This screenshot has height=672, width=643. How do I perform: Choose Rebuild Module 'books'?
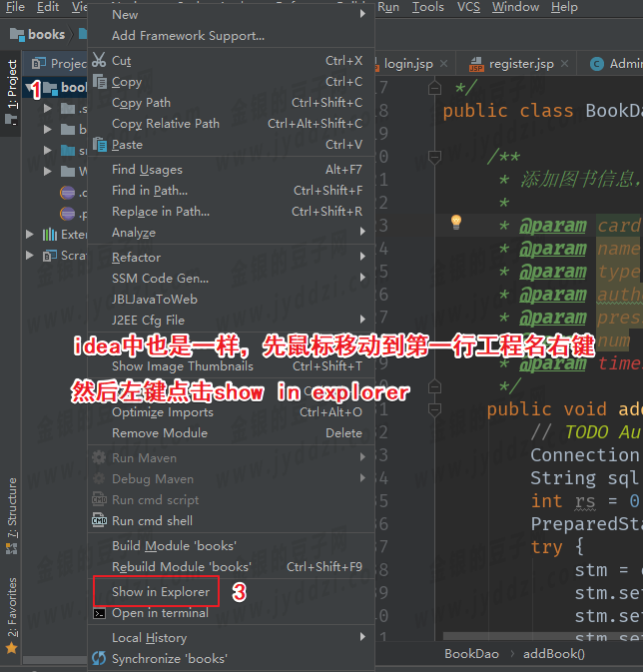pos(231,567)
